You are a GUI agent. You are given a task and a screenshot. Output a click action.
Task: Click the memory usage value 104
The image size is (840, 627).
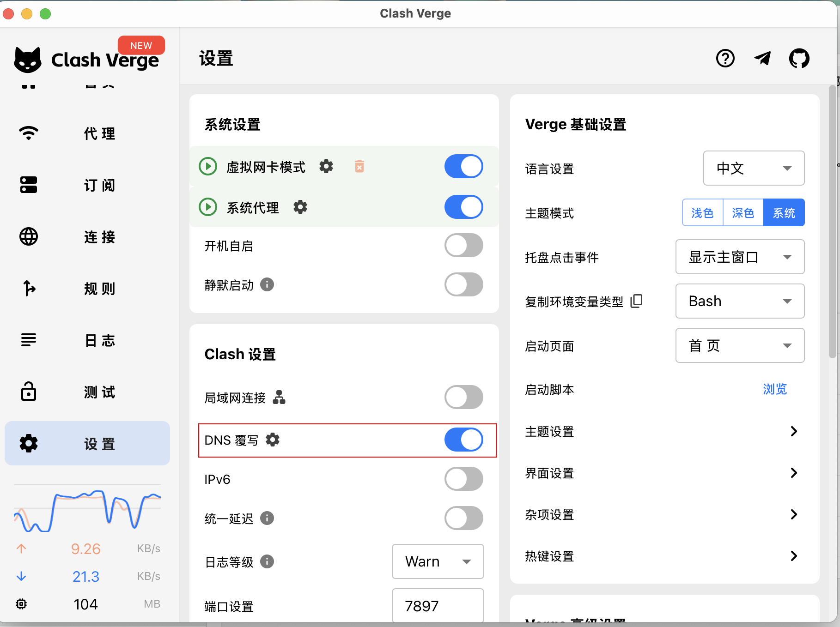(x=85, y=604)
